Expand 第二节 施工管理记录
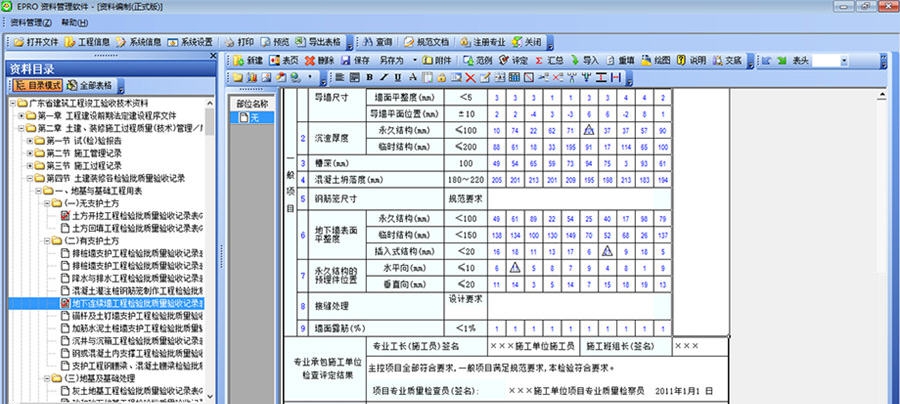 pos(30,153)
